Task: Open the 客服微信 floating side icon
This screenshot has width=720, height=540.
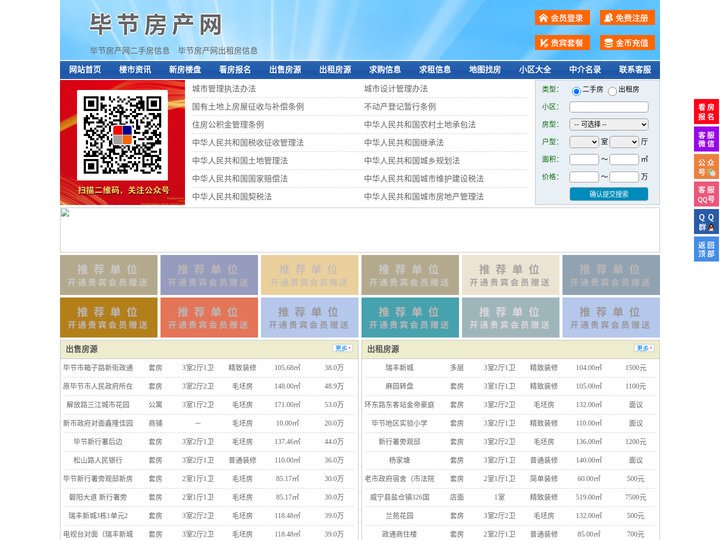Action: click(706, 139)
